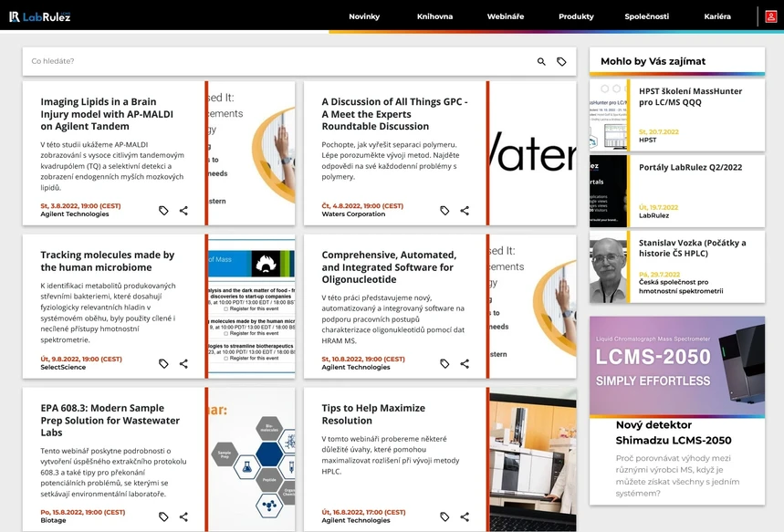
Task: Tag the GPC Roundtable Discussion card
Action: click(x=444, y=211)
